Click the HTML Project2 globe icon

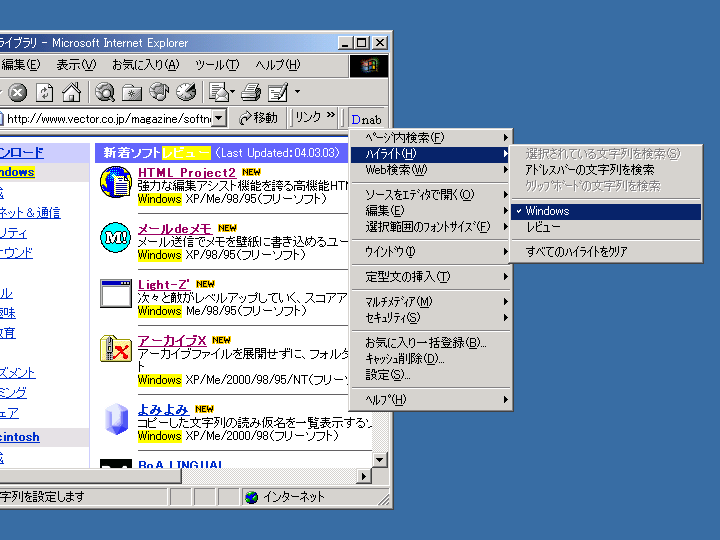tap(116, 182)
